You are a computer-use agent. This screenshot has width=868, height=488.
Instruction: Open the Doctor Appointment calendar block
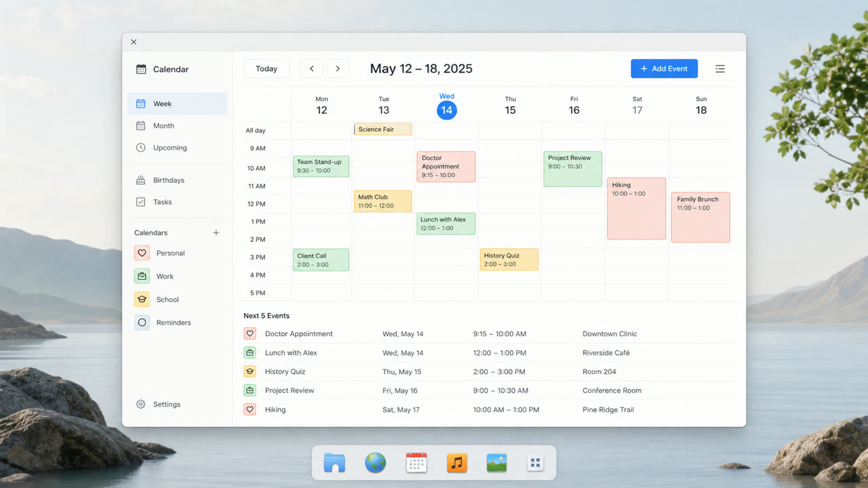446,167
